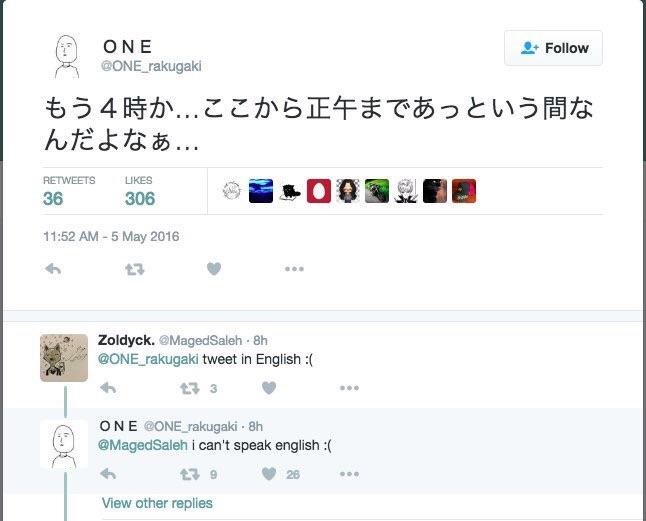This screenshot has height=521, width=646.
Task: Open the red egg avatar liker
Action: point(319,191)
